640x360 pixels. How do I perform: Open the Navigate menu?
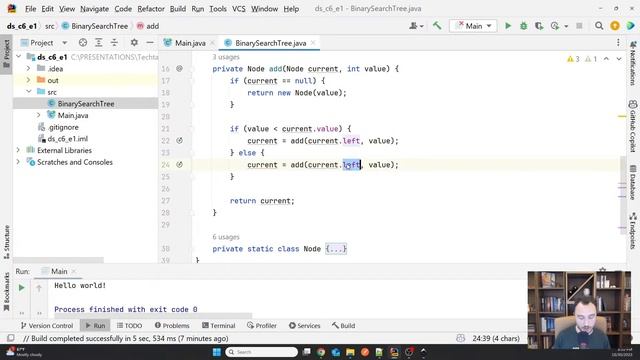(94, 9)
